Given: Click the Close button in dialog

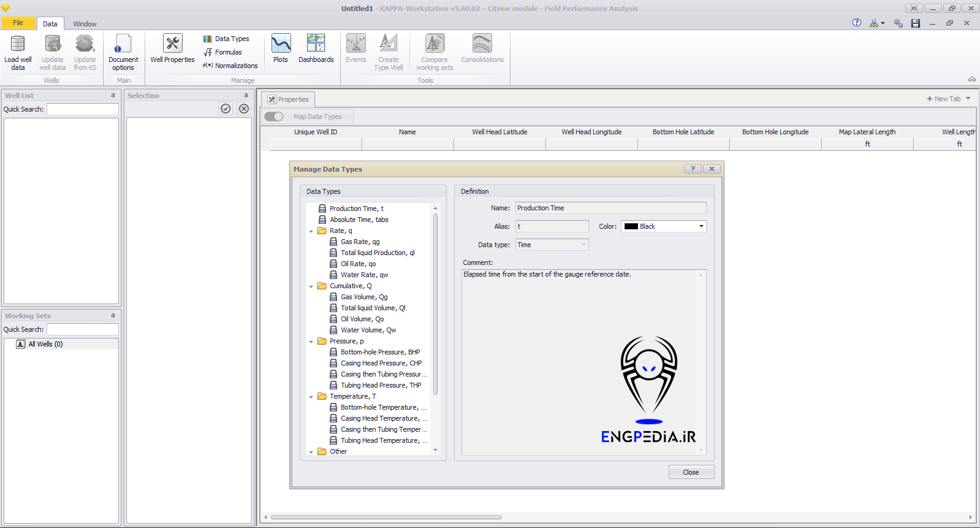Looking at the screenshot, I should point(691,472).
